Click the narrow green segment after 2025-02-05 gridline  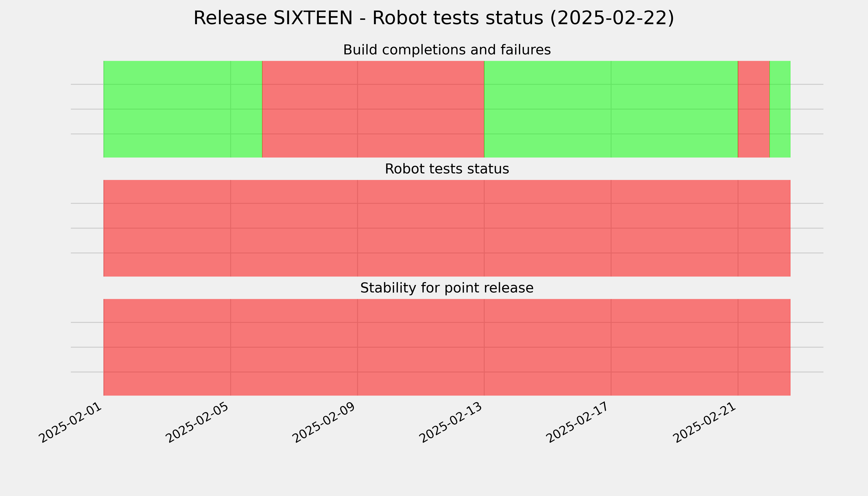coord(246,109)
